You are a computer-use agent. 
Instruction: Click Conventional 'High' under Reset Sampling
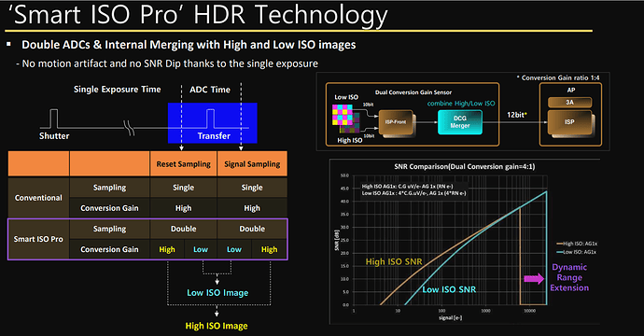pos(183,208)
